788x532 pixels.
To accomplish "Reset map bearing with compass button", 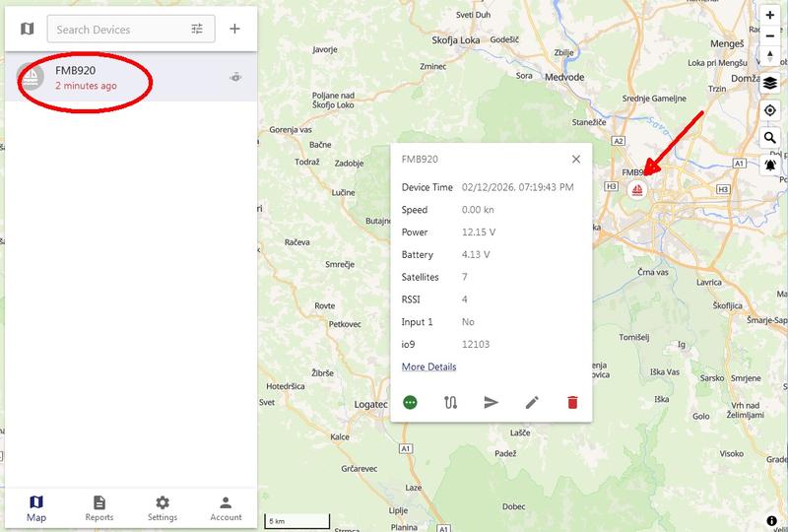I will 770,55.
